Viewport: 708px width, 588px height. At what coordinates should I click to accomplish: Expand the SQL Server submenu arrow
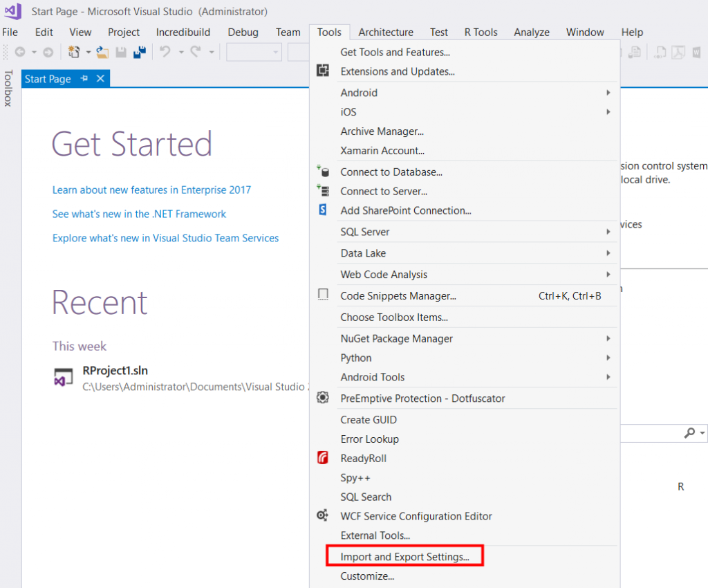point(608,232)
